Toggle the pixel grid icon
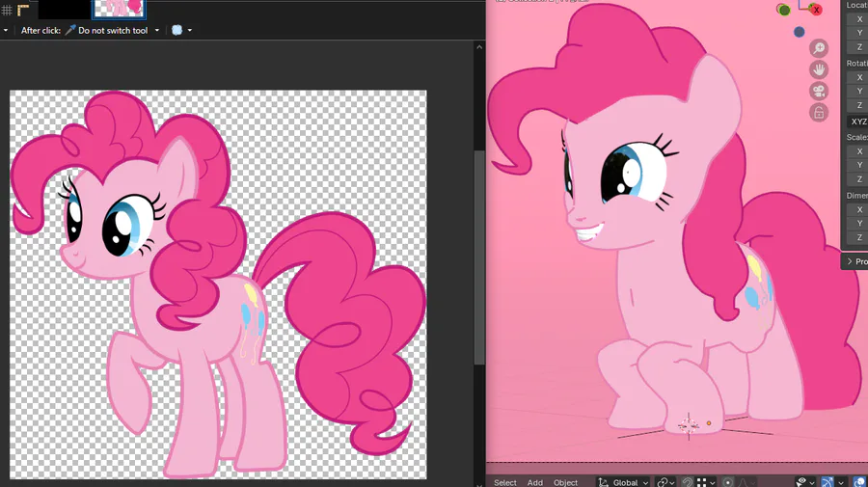The image size is (868, 487). 7,10
